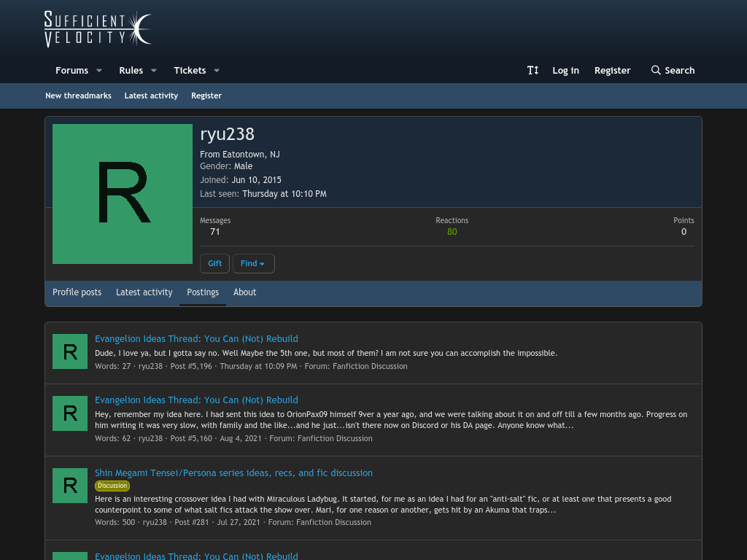Open Evangelion Ideas Thread post #5,160 title
This screenshot has height=560, width=747.
(x=196, y=400)
